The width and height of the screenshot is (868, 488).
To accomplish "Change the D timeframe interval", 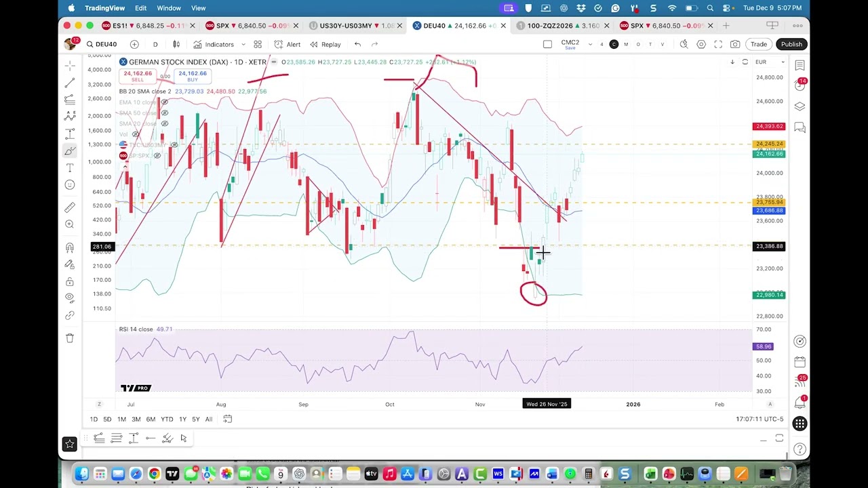I will (155, 44).
